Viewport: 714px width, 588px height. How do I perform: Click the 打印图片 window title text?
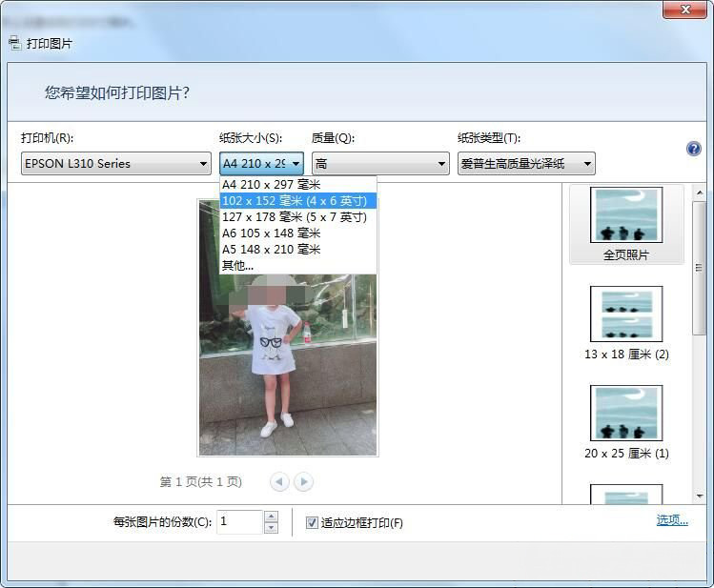point(50,44)
